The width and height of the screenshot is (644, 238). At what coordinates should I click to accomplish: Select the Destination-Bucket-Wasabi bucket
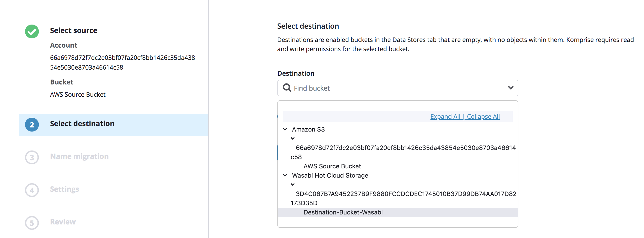click(x=398, y=212)
